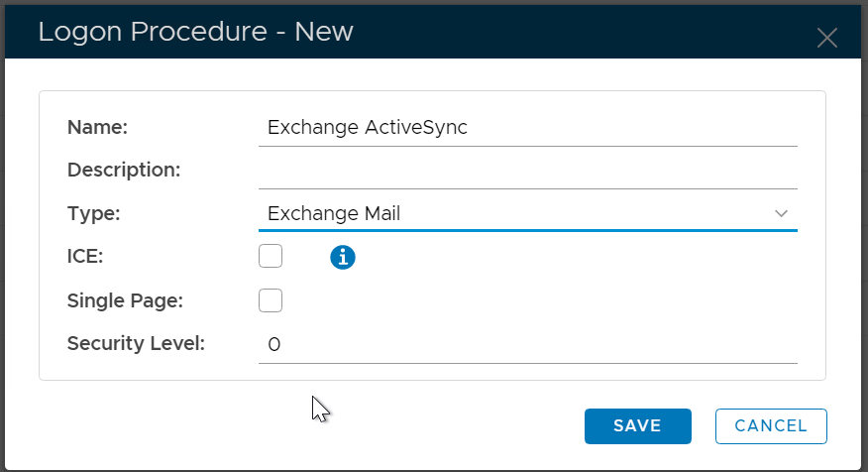Click the "Description:" field label
Screen dimensions: 868x472
pos(124,170)
